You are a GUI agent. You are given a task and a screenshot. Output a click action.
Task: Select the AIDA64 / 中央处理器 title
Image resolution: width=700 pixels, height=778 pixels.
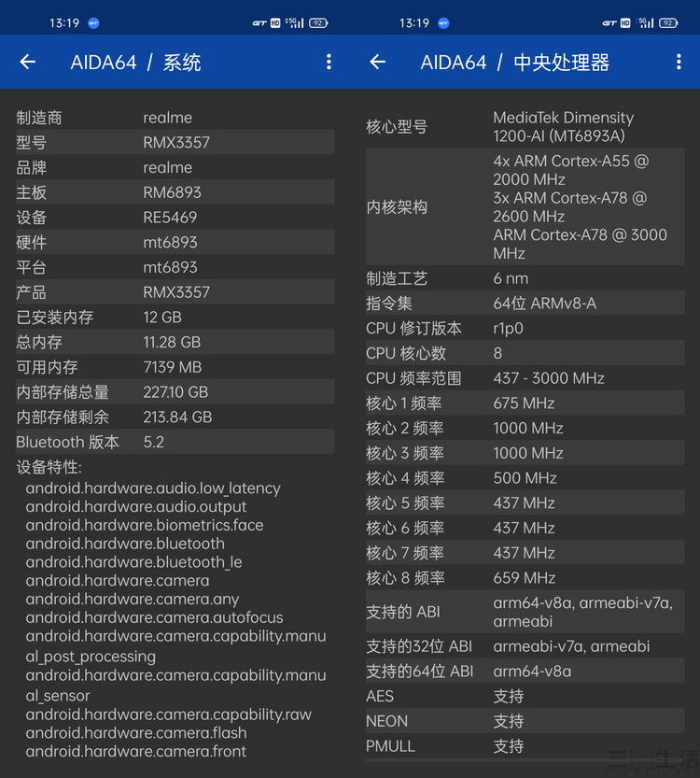(x=515, y=63)
